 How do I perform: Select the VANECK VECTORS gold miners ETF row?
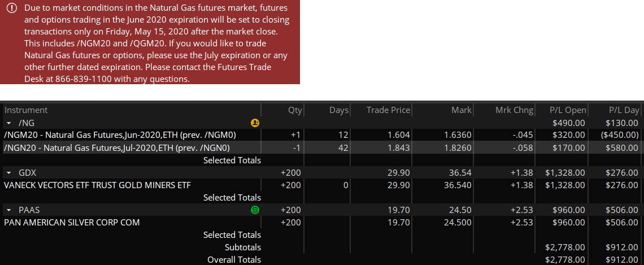click(x=322, y=185)
